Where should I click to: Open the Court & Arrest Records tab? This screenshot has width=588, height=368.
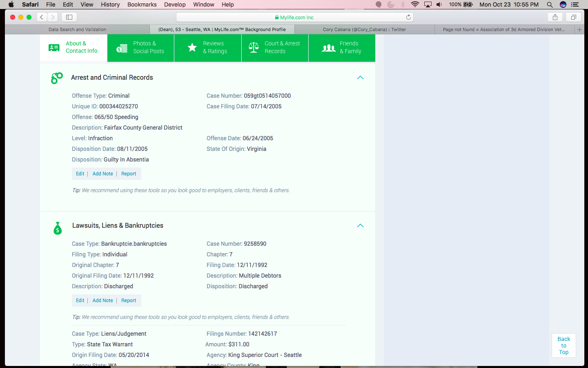tap(275, 48)
